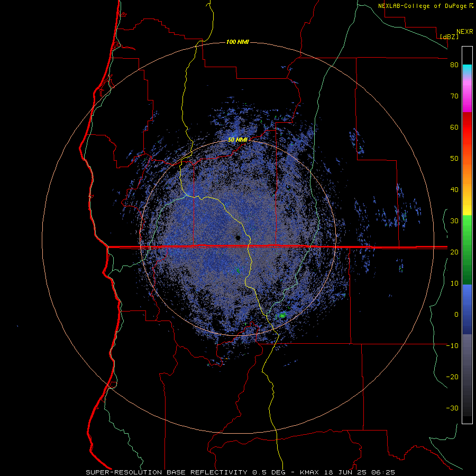Click the 60 value on the dBZ scale
Screen dimensions: 476x476
[454, 127]
